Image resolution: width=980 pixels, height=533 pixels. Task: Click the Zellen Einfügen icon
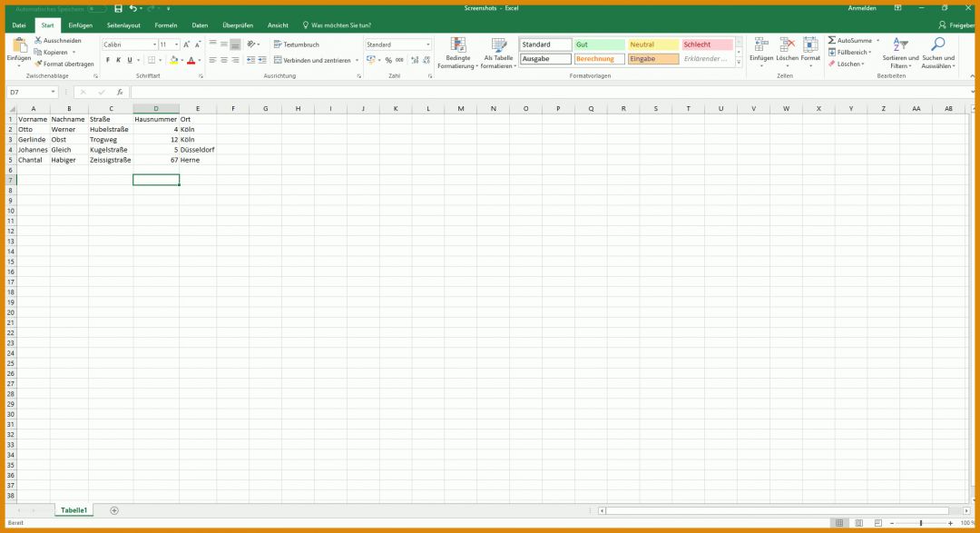pos(761,45)
